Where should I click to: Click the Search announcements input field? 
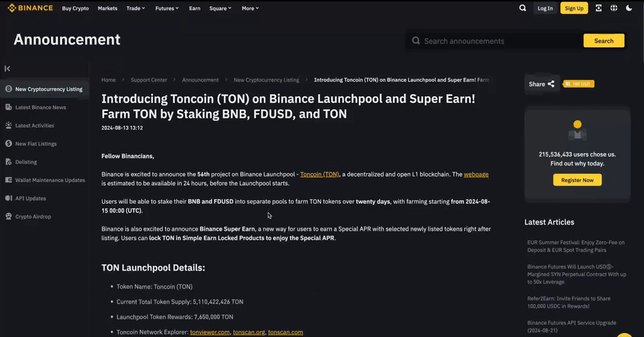(x=499, y=41)
